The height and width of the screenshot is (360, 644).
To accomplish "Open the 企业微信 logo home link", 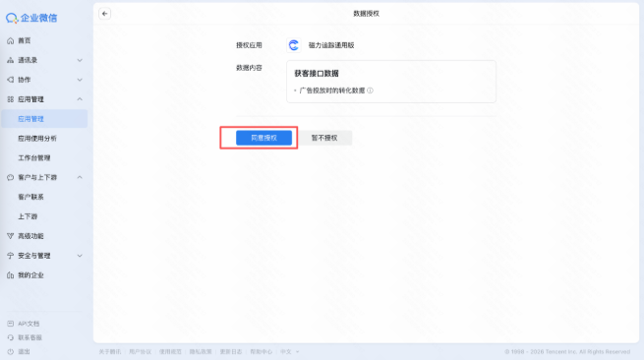I will click(x=31, y=18).
